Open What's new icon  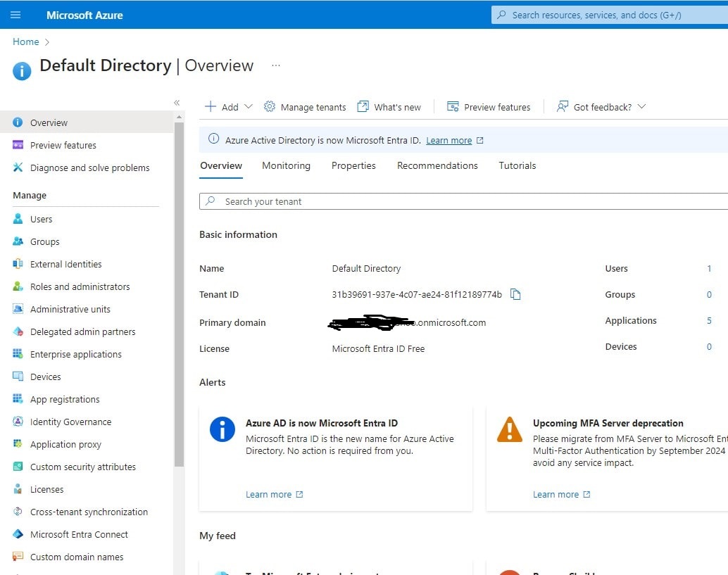click(x=363, y=107)
